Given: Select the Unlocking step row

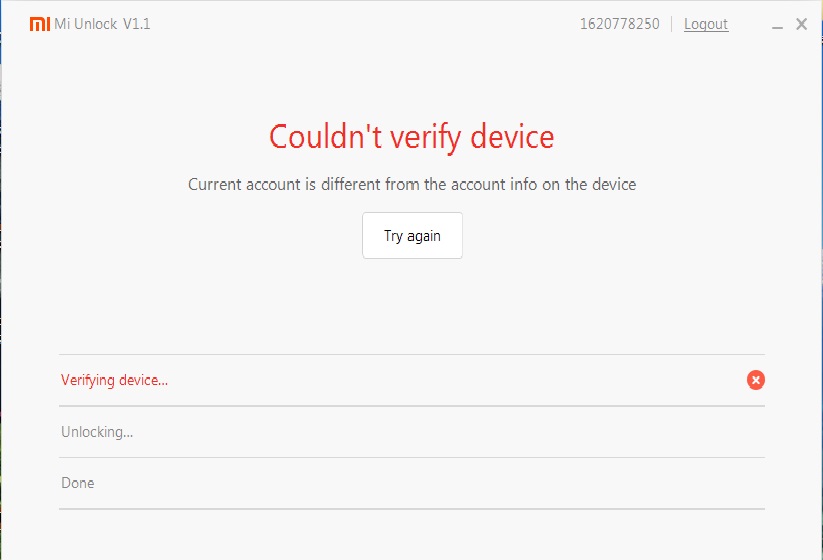Looking at the screenshot, I should tap(97, 432).
